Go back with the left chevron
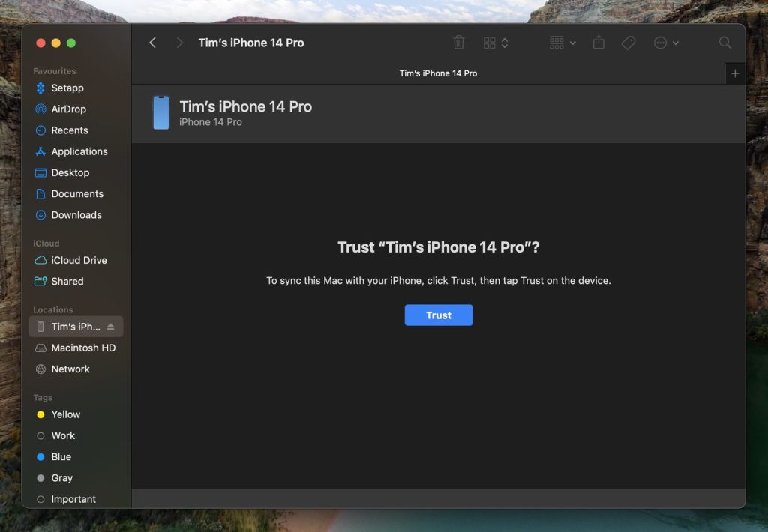Viewport: 768px width, 532px height. pos(153,43)
